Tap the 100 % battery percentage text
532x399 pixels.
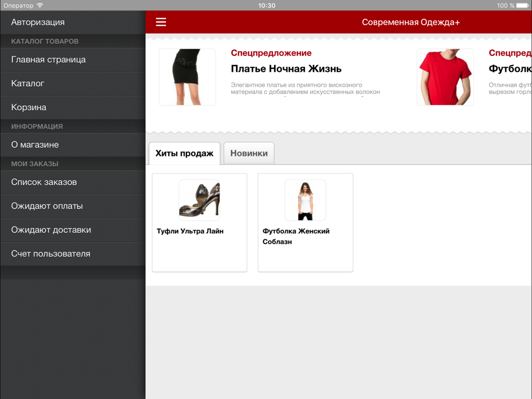505,5
